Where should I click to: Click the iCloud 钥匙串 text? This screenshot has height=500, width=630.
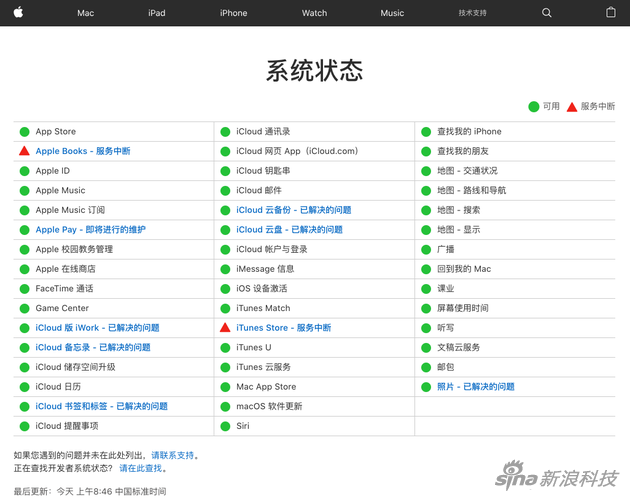tap(263, 171)
